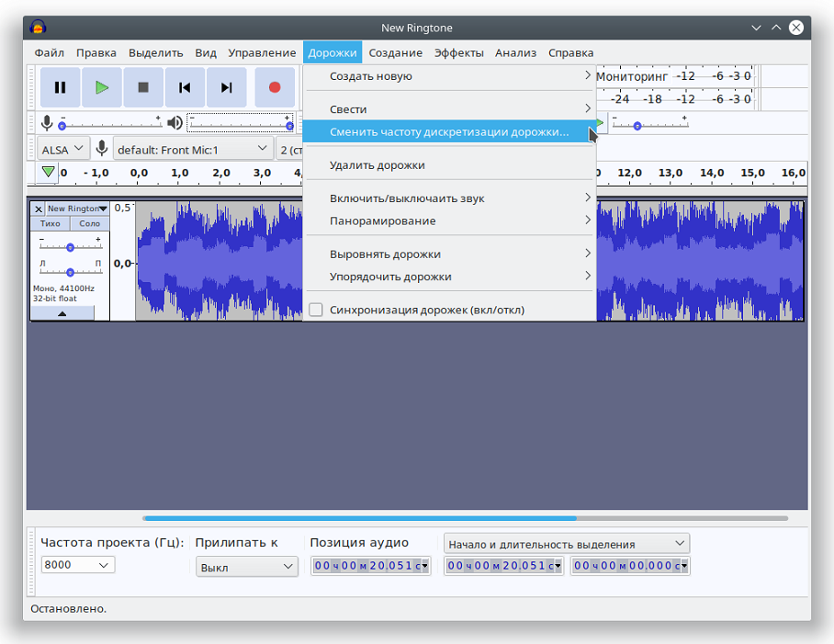Viewport: 834px width, 644px height.
Task: Expand the Частота проекта 8000 combo box
Action: click(x=77, y=565)
